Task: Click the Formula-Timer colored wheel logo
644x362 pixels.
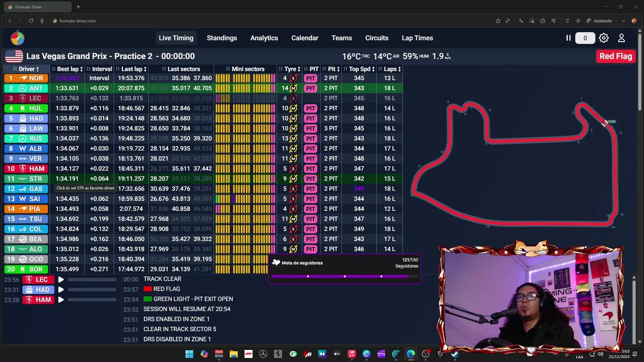Action: coord(17,38)
